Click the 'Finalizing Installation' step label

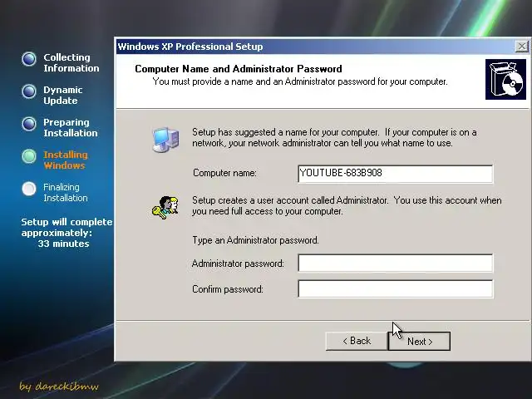[65, 192]
